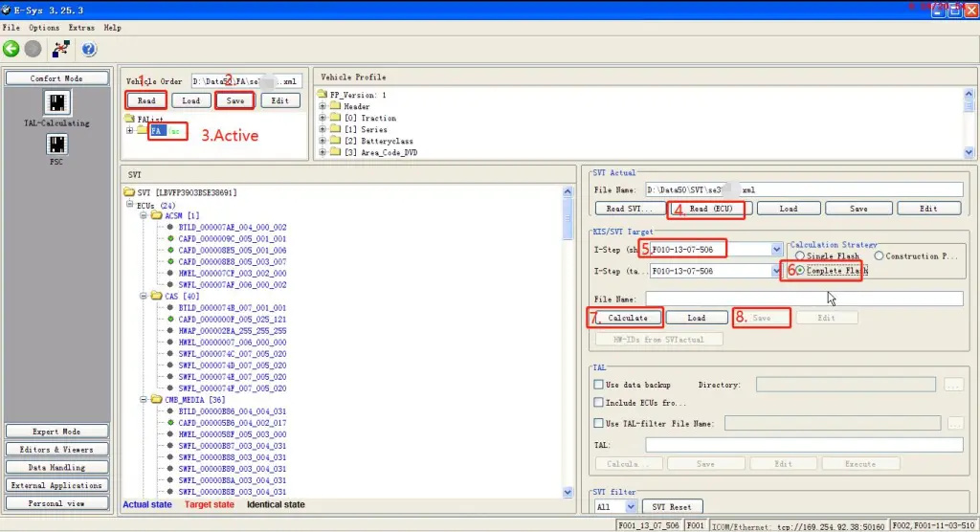Toggle the Include ECUs fro... checkbox
The image size is (980, 532).
pyautogui.click(x=599, y=403)
